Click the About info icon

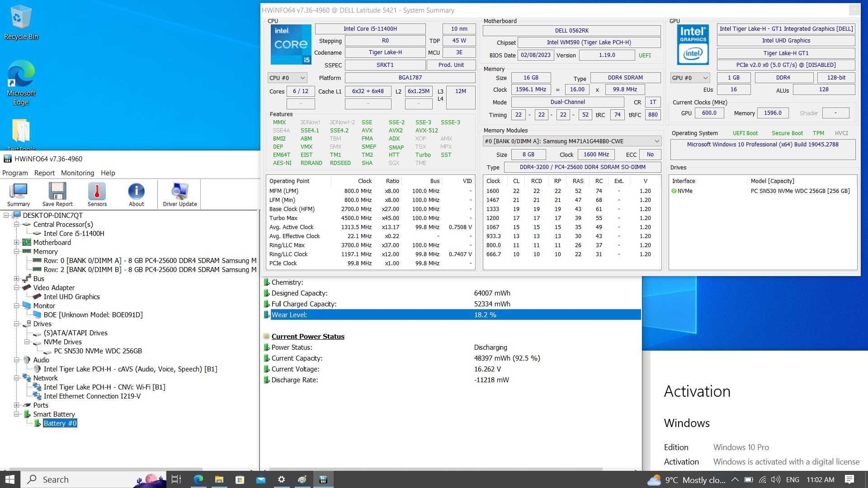click(x=136, y=194)
